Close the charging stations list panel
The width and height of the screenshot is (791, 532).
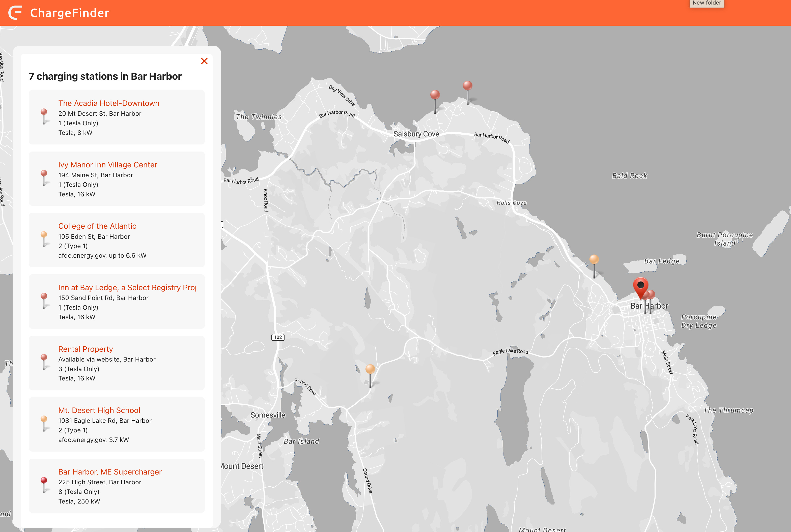[204, 61]
